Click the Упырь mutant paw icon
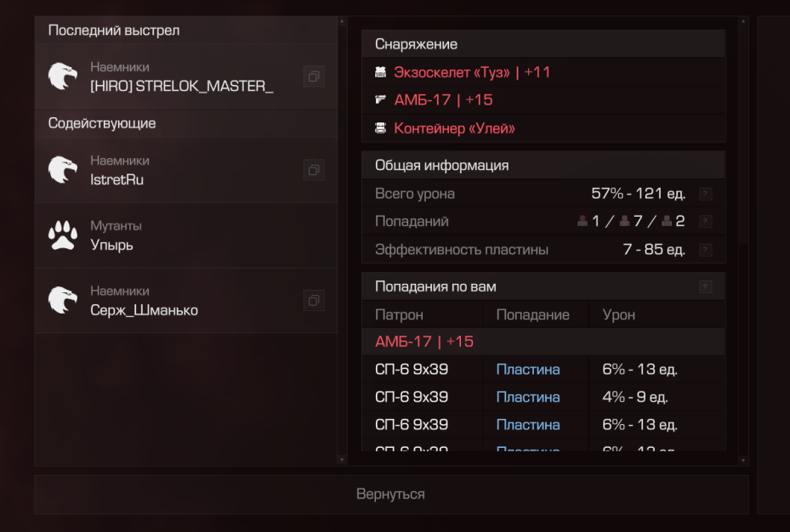 63,235
